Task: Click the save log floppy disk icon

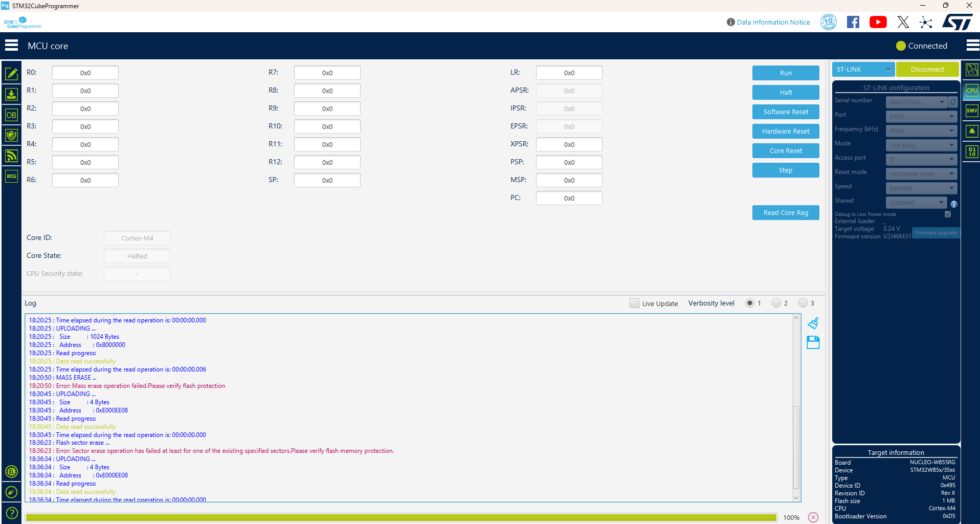Action: (x=813, y=342)
